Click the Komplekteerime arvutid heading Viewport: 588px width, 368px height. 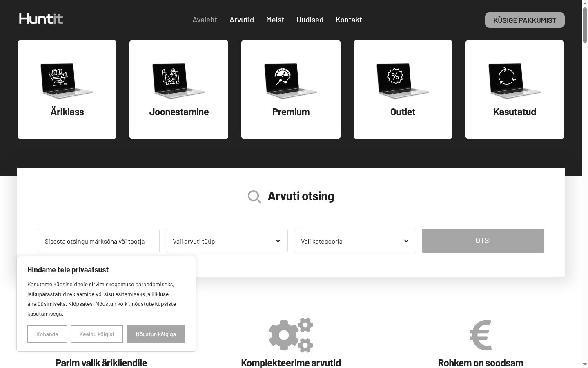coord(291,363)
